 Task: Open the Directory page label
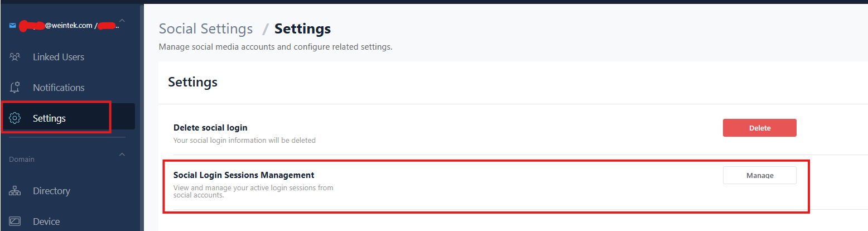coord(51,191)
